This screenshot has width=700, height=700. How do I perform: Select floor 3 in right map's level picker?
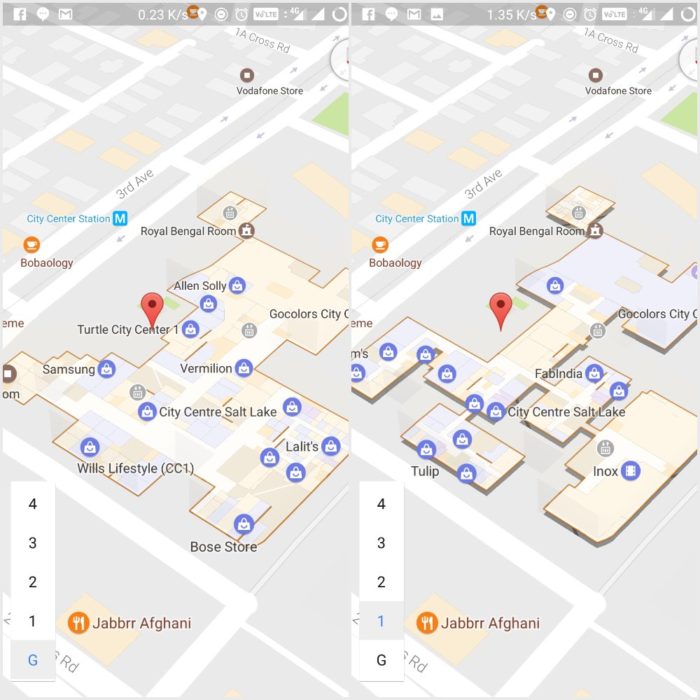(x=381, y=543)
